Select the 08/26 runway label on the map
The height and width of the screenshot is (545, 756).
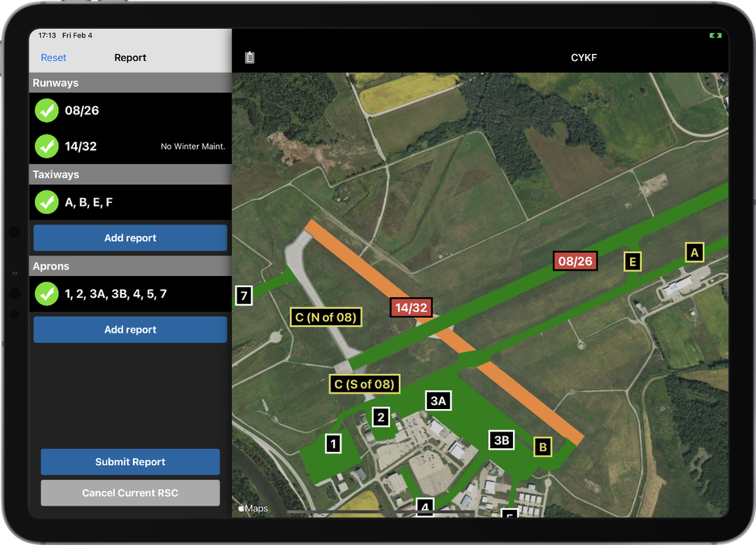pyautogui.click(x=575, y=260)
